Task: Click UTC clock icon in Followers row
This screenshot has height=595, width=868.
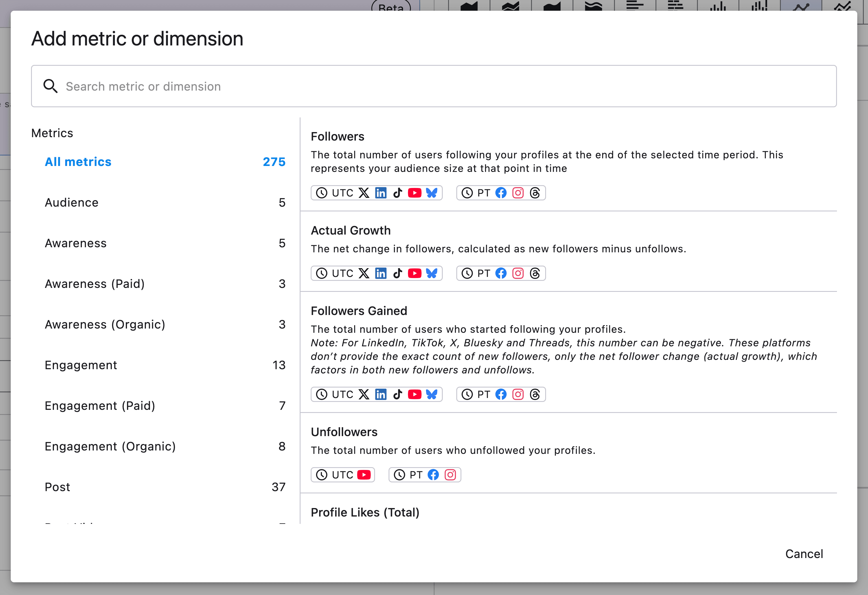Action: (322, 193)
